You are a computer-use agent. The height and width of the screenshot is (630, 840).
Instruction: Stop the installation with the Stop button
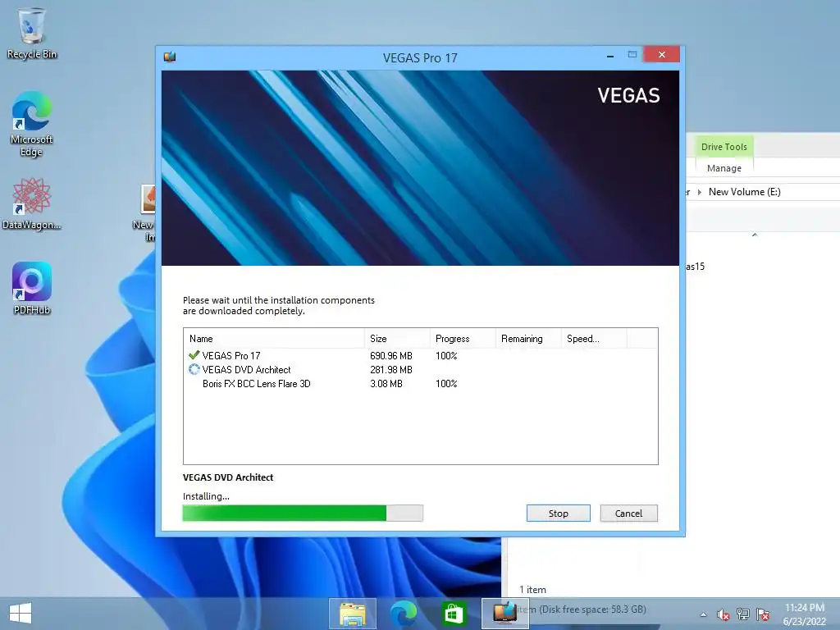558,514
